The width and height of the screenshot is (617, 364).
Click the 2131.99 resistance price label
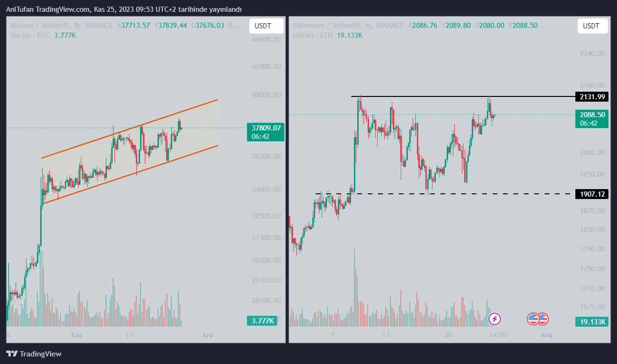click(591, 97)
